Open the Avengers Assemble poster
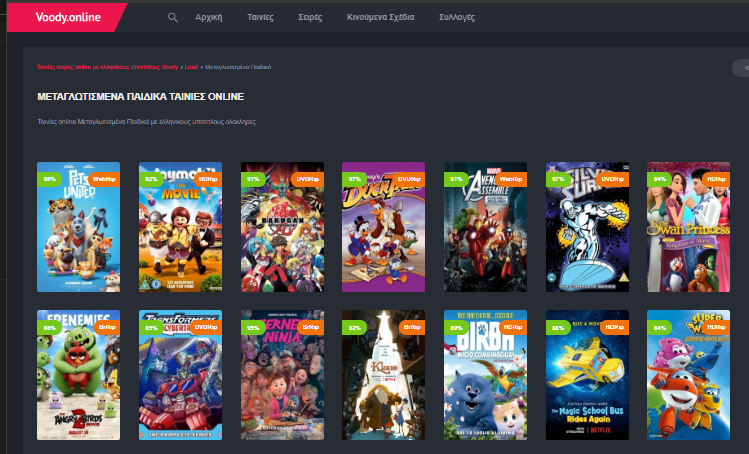Image resolution: width=749 pixels, height=454 pixels. [x=485, y=227]
